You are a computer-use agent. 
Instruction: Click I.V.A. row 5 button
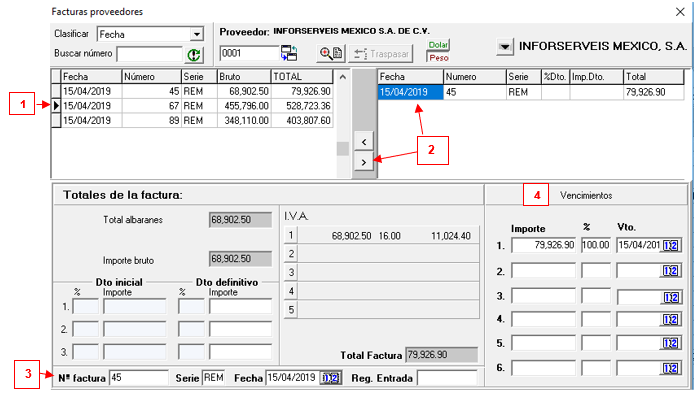(x=291, y=309)
